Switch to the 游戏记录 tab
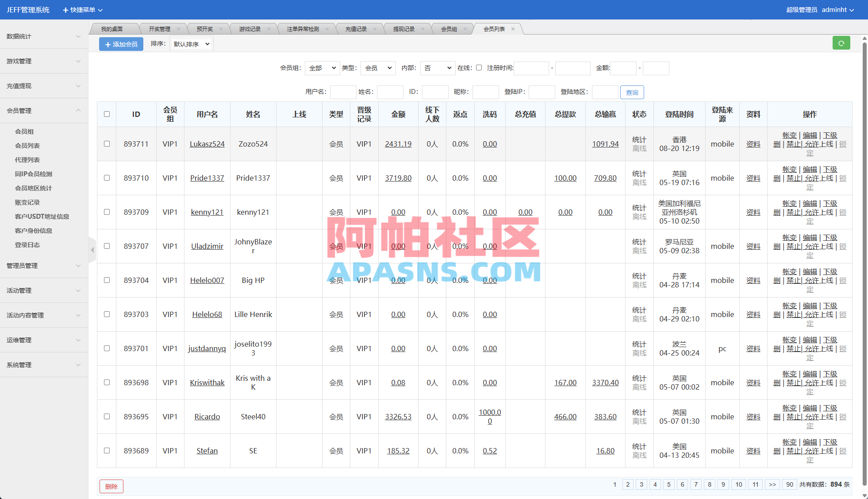Image resolution: width=868 pixels, height=499 pixels. [249, 28]
